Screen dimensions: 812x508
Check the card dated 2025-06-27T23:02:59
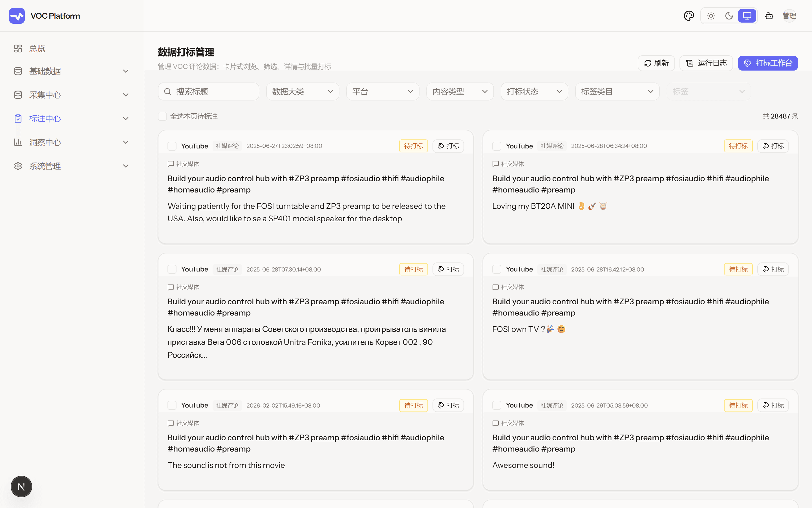coord(172,146)
